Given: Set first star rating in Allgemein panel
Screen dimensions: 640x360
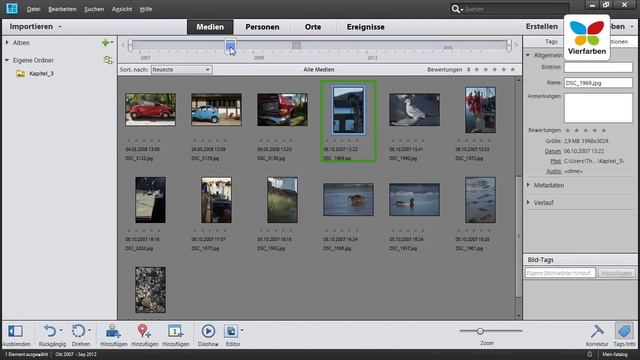Looking at the screenshot, I should click(567, 130).
